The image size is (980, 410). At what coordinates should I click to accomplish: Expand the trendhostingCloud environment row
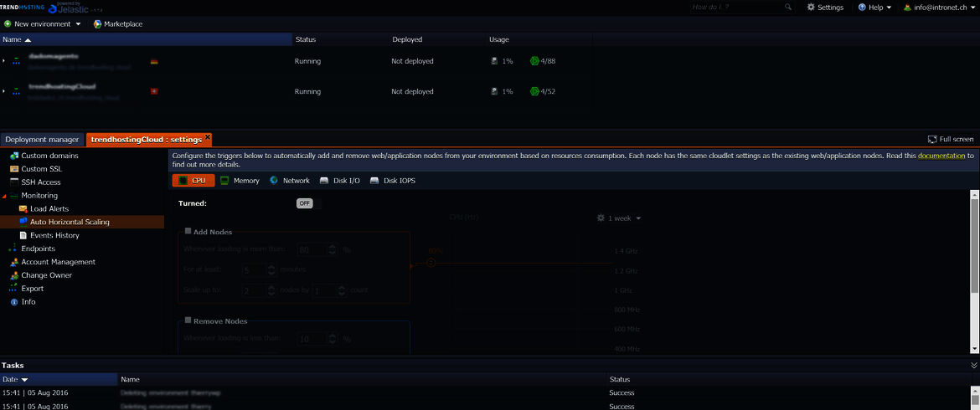4,91
